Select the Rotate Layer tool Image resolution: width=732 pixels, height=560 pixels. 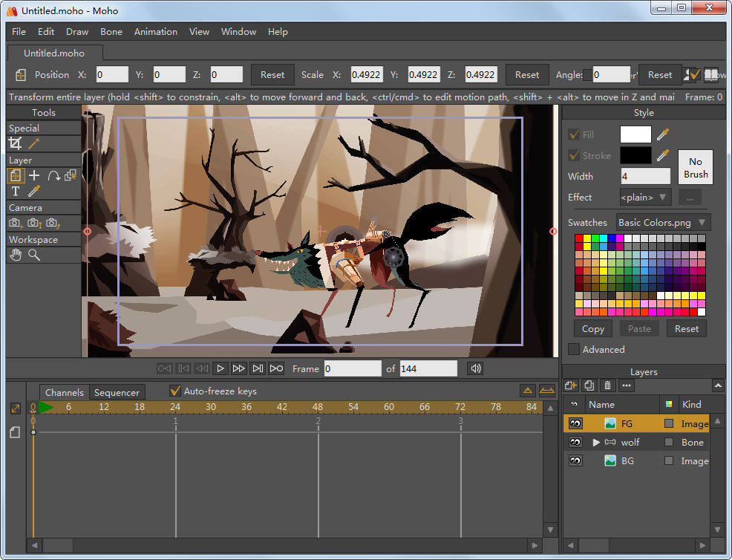[x=53, y=176]
